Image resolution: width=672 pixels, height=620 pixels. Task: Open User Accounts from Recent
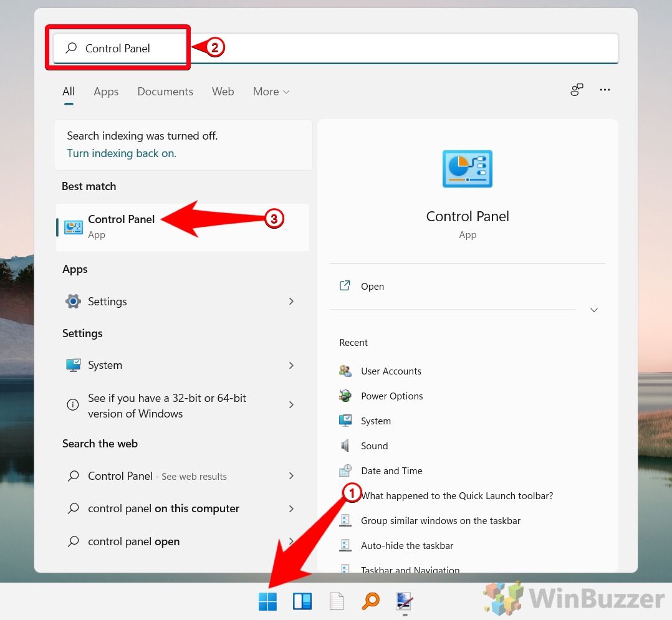(391, 371)
